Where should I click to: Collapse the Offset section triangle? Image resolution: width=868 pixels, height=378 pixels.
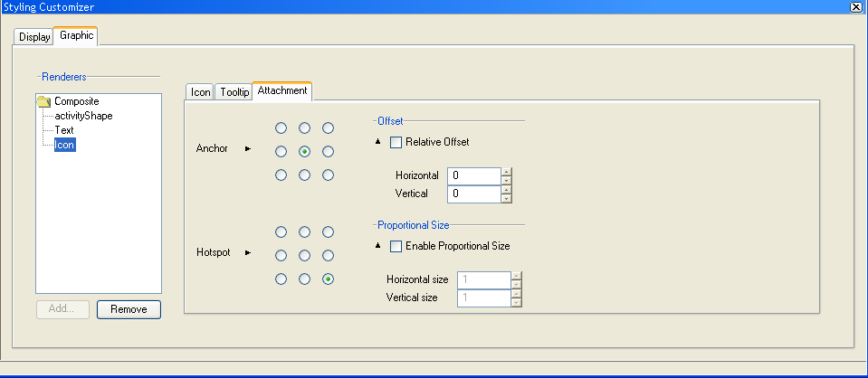coord(377,141)
